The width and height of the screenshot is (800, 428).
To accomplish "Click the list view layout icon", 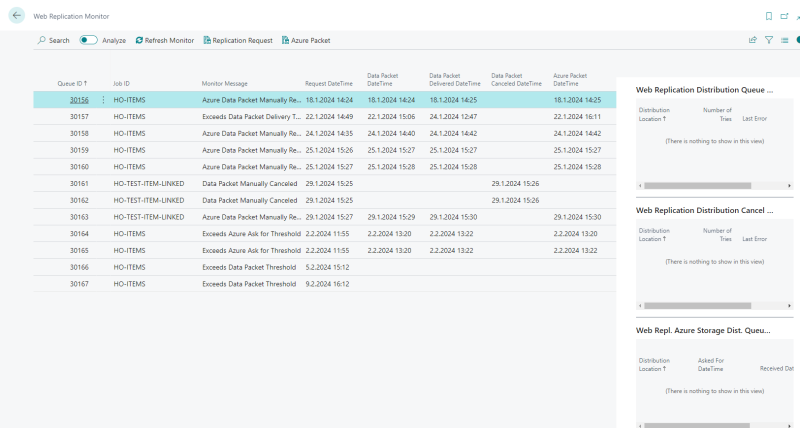I will (785, 40).
